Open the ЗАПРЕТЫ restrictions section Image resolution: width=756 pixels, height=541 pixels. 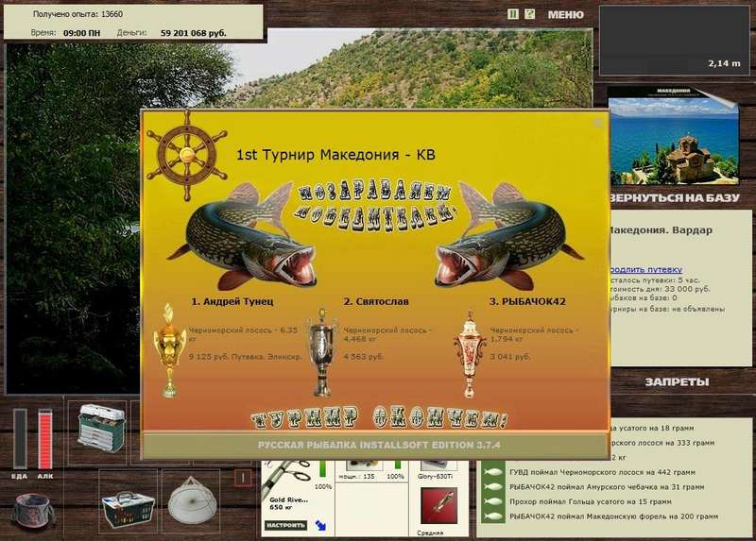pyautogui.click(x=677, y=381)
